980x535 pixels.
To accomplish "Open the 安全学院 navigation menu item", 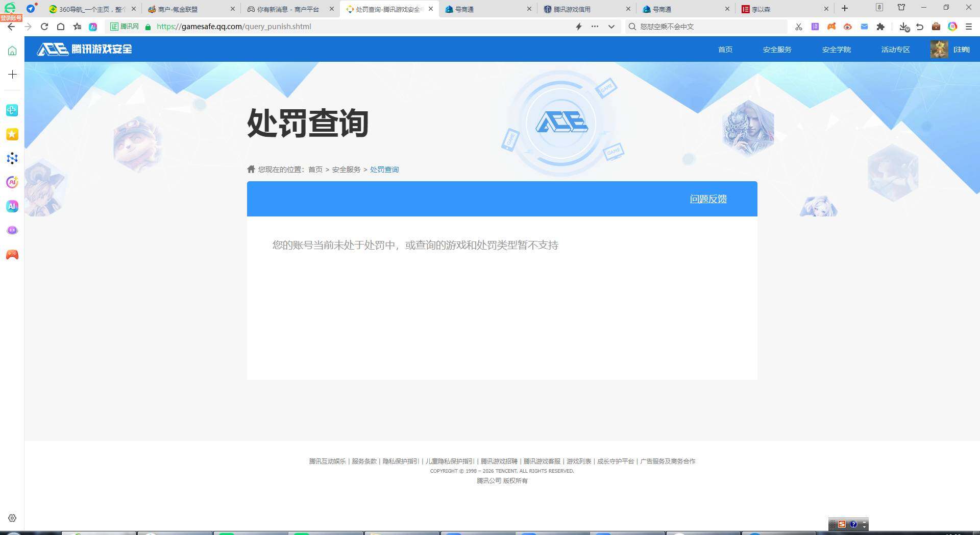I will 836,50.
